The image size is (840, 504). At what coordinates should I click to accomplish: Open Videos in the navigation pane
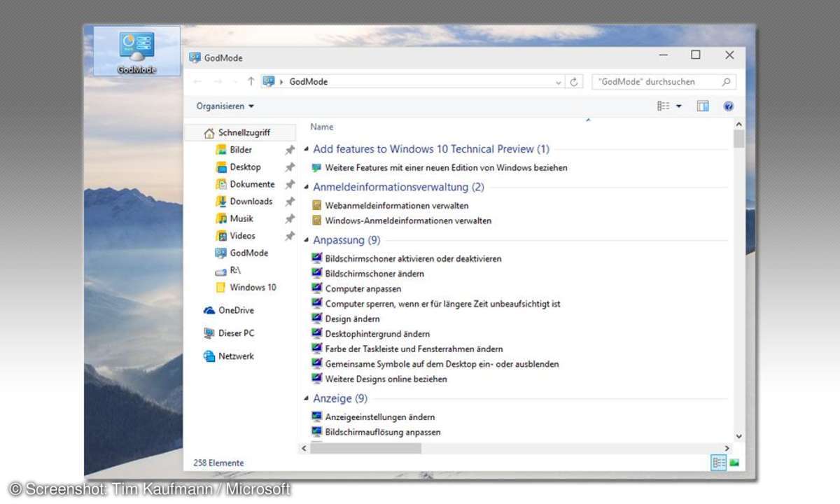[x=242, y=236]
